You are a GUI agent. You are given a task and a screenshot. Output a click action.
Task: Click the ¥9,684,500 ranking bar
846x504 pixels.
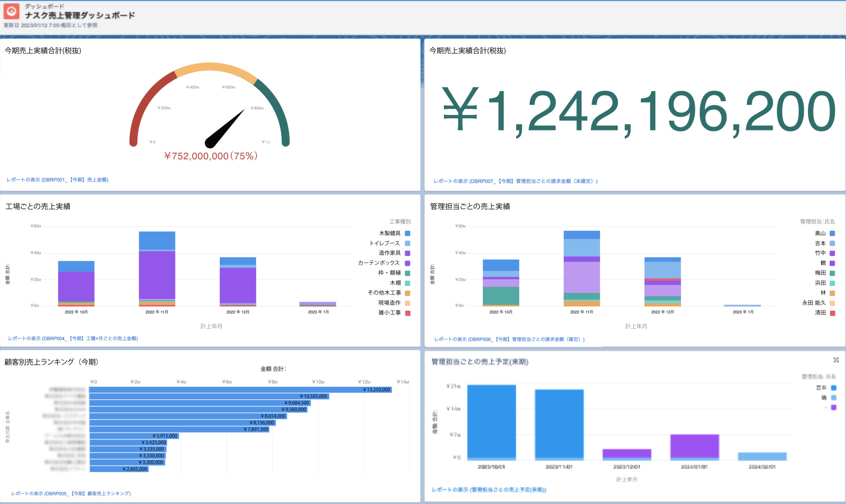pos(200,403)
